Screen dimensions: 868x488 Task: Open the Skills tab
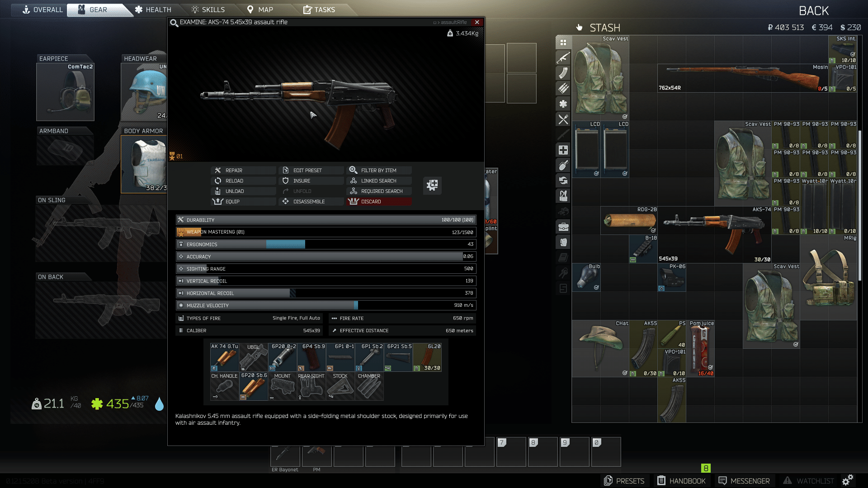pos(208,10)
